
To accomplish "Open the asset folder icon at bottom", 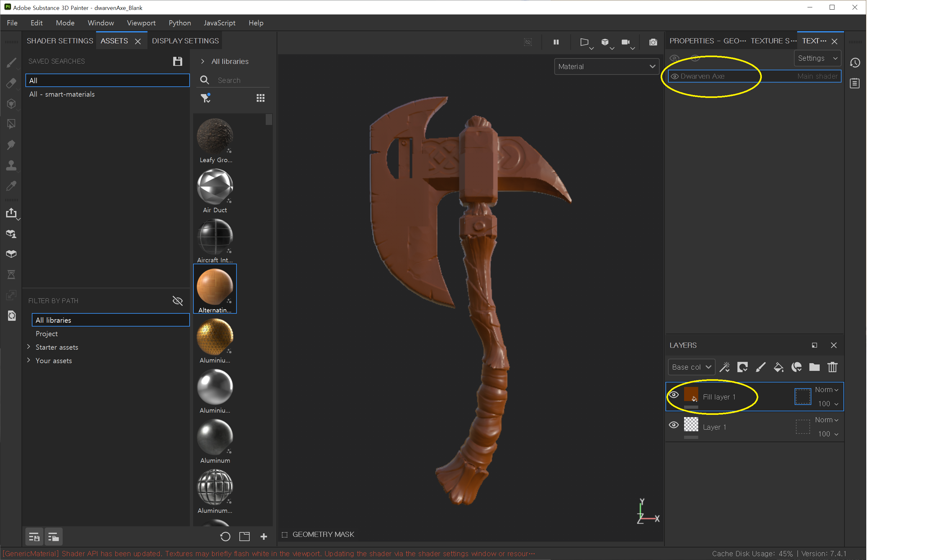I will pos(244,536).
